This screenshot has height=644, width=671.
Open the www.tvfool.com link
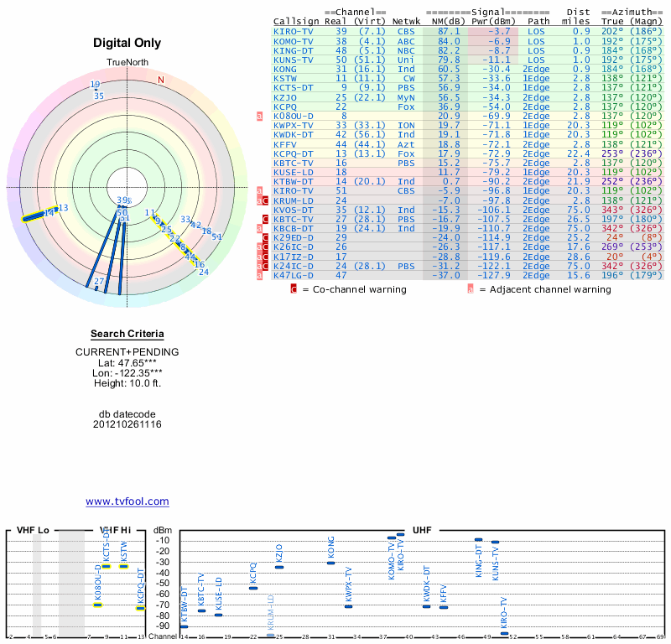tap(127, 501)
